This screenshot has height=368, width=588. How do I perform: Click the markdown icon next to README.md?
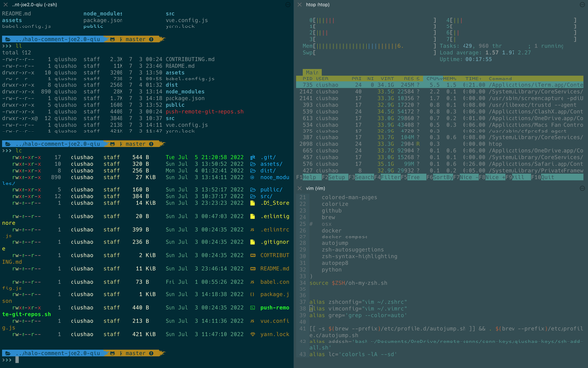[253, 269]
